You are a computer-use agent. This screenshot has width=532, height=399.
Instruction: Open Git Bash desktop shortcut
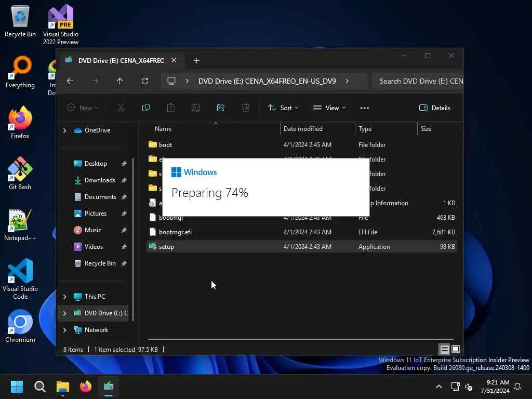(20, 174)
